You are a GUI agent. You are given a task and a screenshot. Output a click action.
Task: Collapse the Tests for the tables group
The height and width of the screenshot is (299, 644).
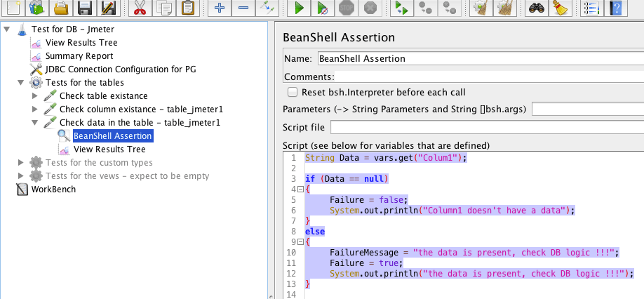(21, 83)
